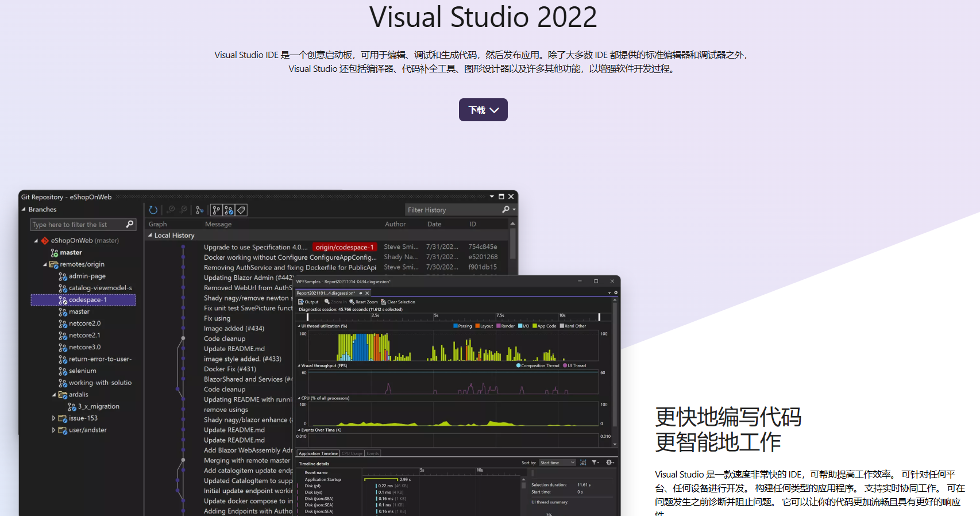
Task: Click the pull icon in Git Repository toolbar
Action: click(184, 210)
